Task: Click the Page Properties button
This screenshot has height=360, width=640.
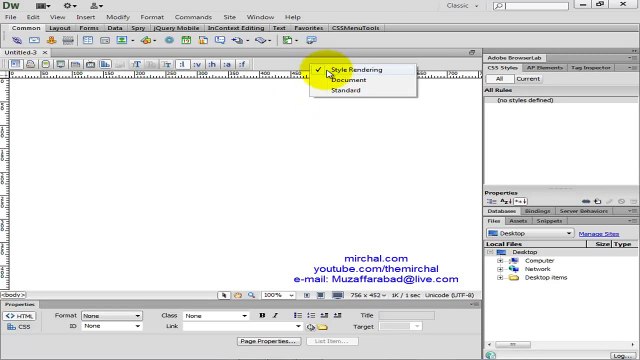Action: 269,341
